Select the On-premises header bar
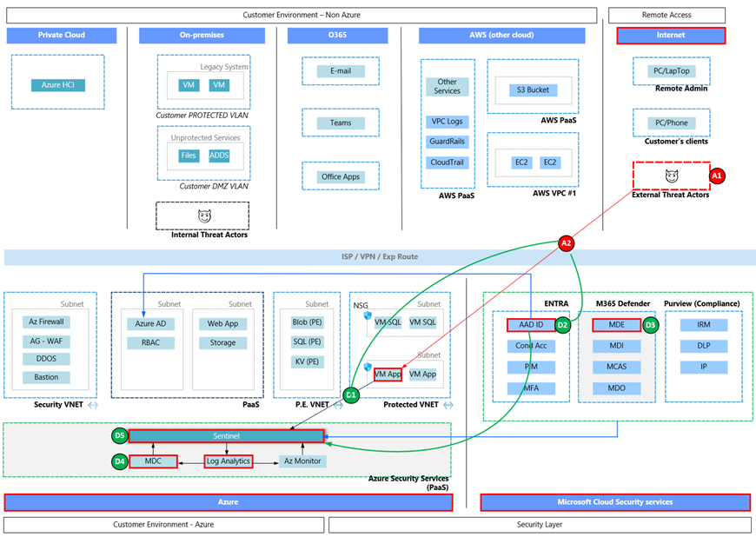The width and height of the screenshot is (756, 537). (202, 35)
